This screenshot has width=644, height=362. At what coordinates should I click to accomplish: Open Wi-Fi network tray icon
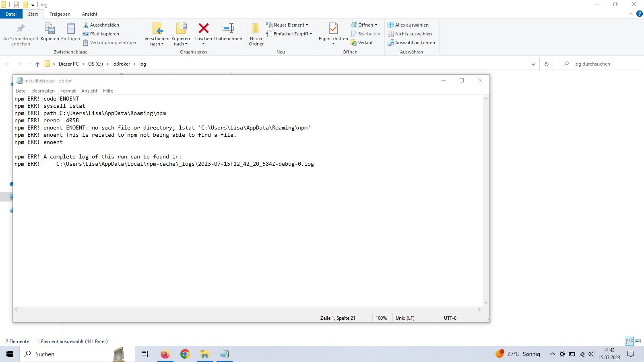[x=582, y=354]
